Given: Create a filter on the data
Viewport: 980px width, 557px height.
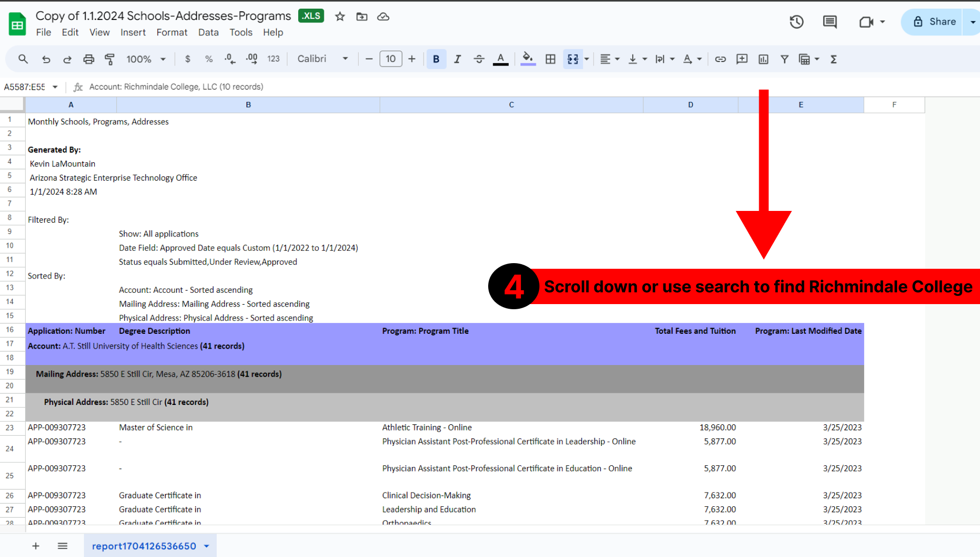Looking at the screenshot, I should click(784, 59).
